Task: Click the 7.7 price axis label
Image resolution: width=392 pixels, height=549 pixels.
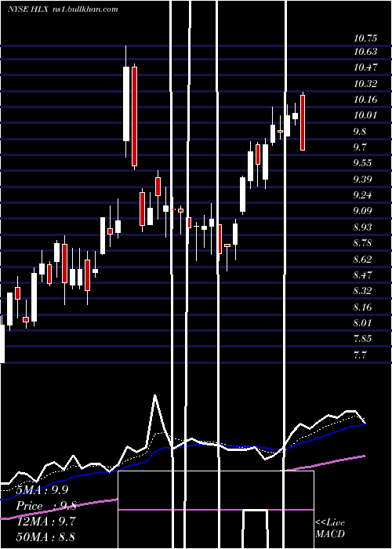Action: click(360, 355)
